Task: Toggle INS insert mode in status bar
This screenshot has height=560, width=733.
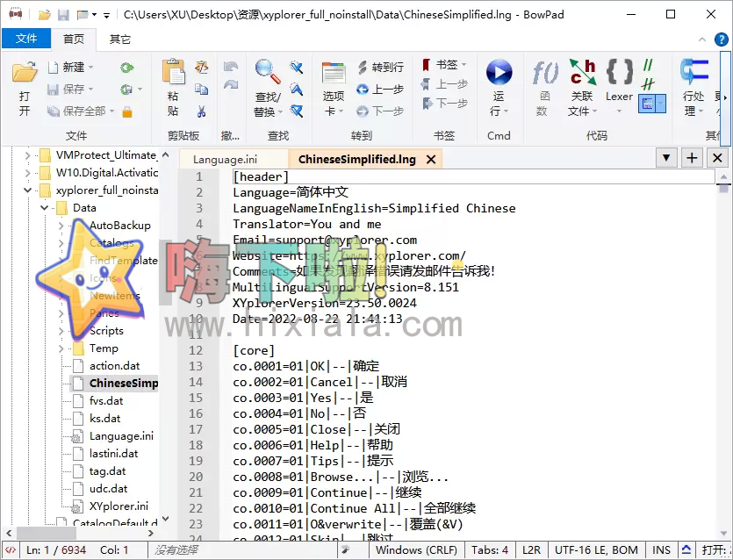Action: coord(661,550)
